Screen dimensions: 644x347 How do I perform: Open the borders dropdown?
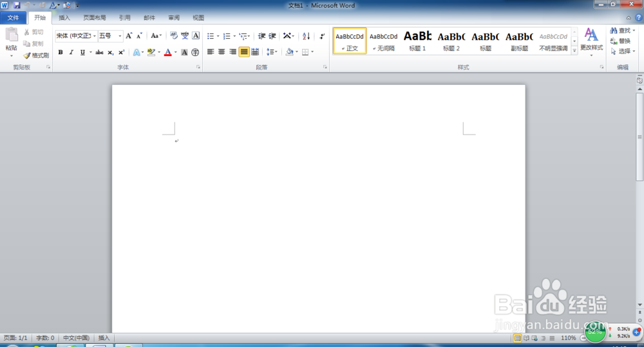tap(312, 52)
